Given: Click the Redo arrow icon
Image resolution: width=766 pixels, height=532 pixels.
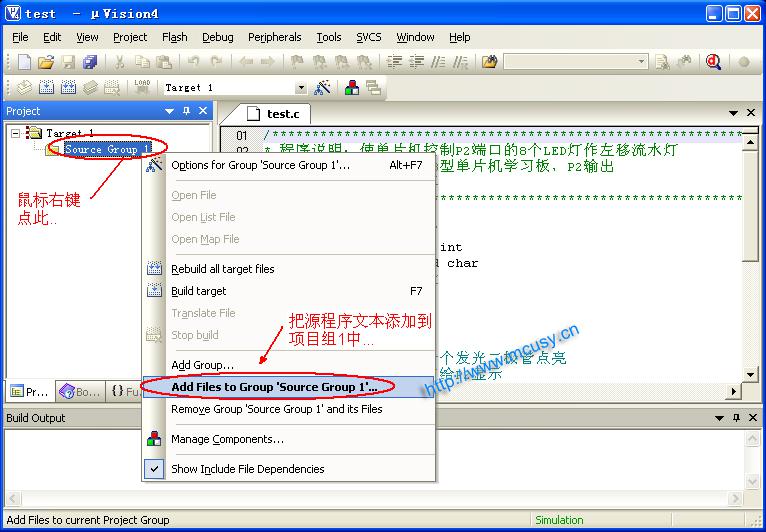Looking at the screenshot, I should (x=215, y=62).
